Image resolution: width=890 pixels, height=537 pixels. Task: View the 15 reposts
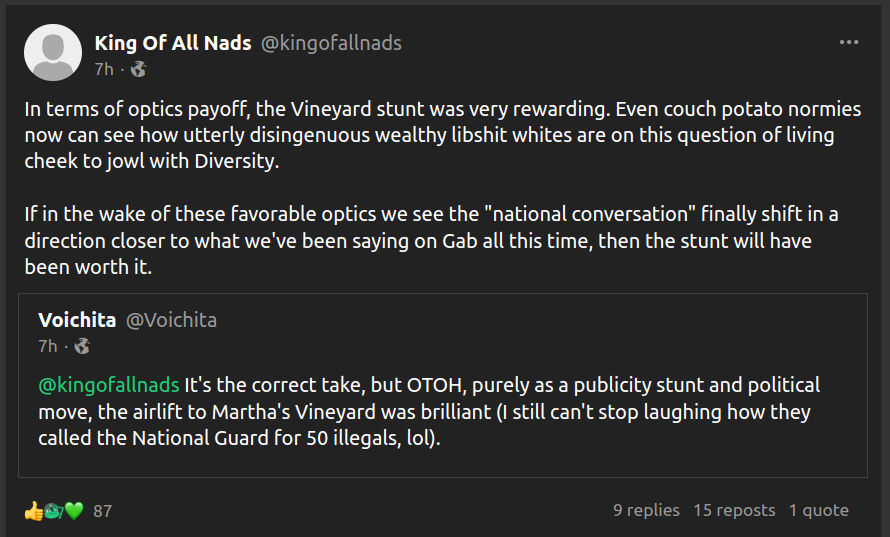coord(734,510)
